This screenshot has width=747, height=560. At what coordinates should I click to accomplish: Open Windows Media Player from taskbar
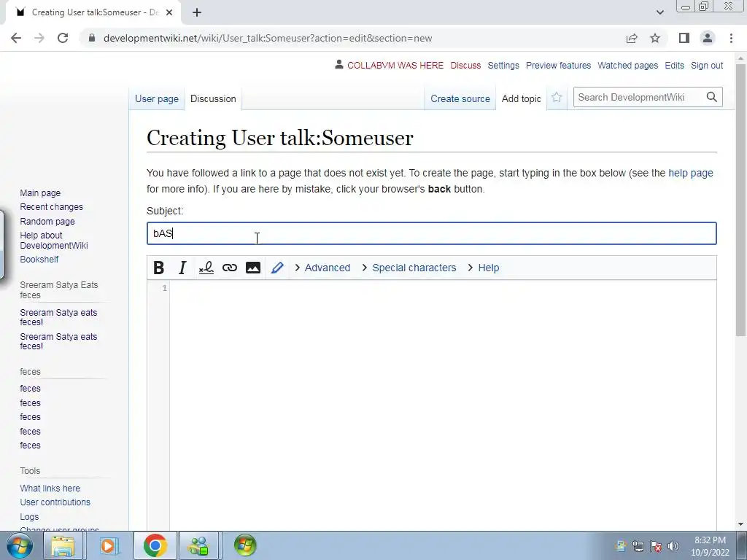[109, 545]
